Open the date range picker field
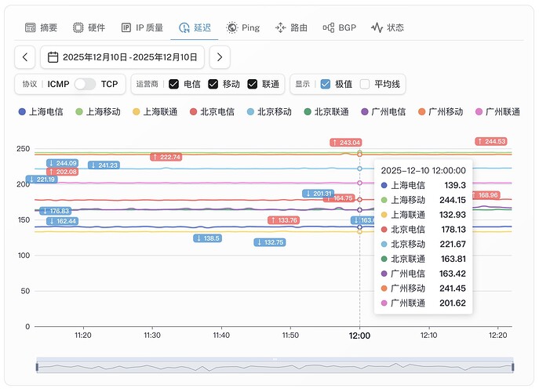This screenshot has height=392, width=539. click(122, 57)
